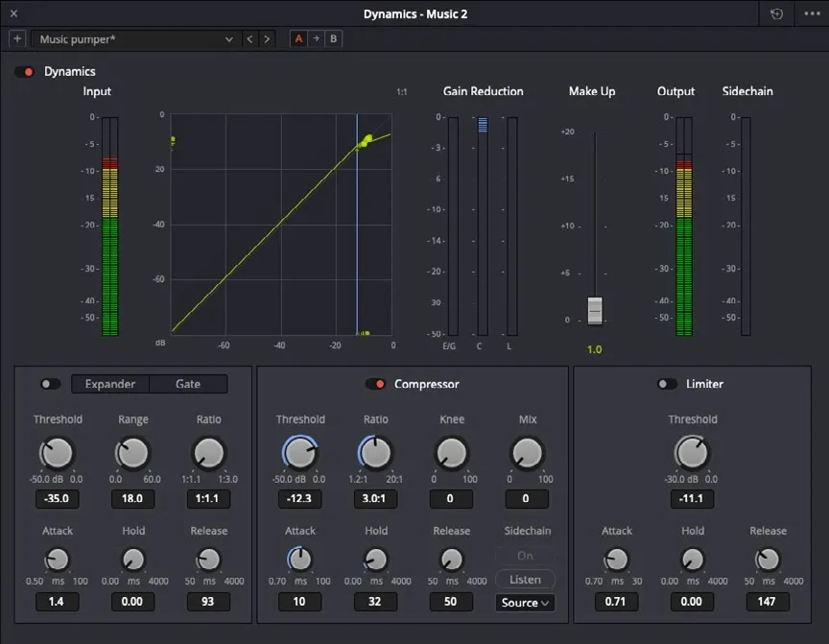Disable the Compressor section switch

(x=375, y=384)
